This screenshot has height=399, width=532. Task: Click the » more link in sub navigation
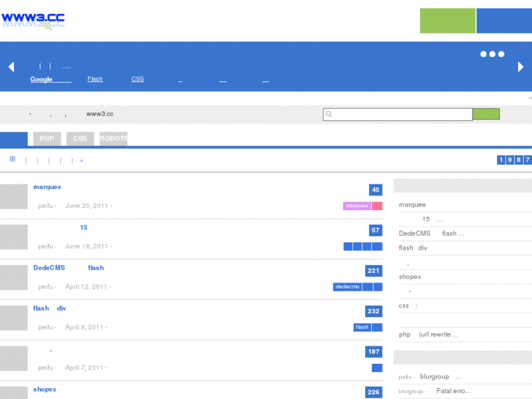click(x=81, y=160)
